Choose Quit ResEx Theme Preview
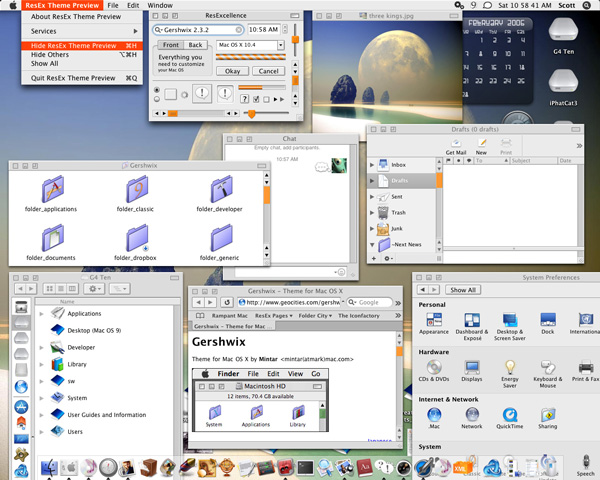The width and height of the screenshot is (600, 480). (x=82, y=78)
